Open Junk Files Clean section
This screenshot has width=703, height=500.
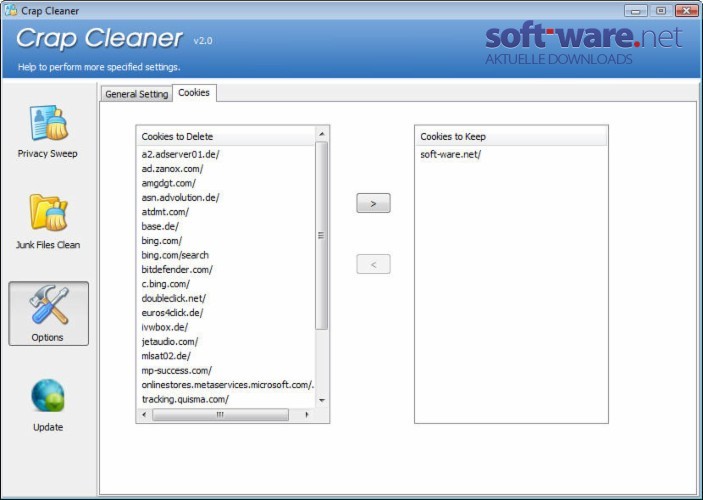(x=48, y=222)
